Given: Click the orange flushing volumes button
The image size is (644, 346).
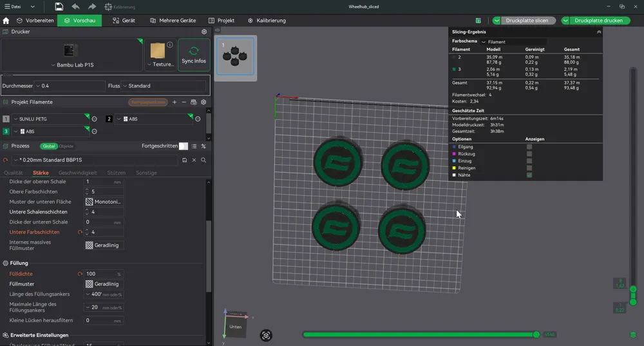Looking at the screenshot, I should [148, 102].
